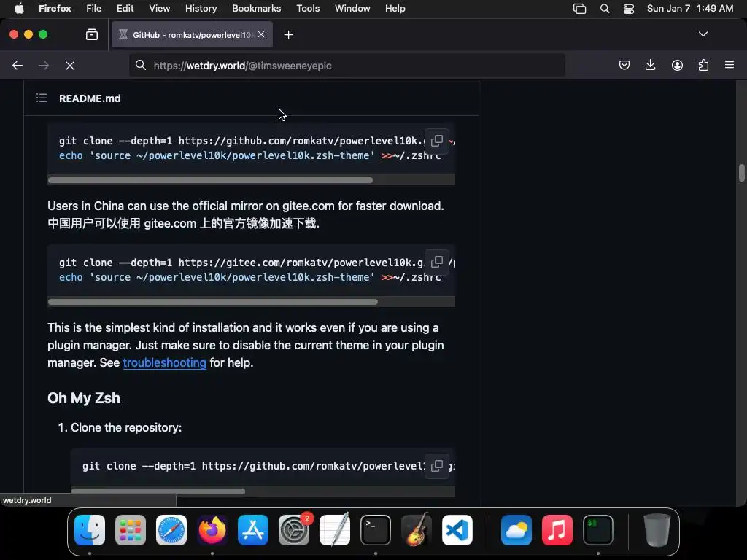Image resolution: width=747 pixels, height=560 pixels.
Task: Open the Window menu
Action: pos(352,9)
